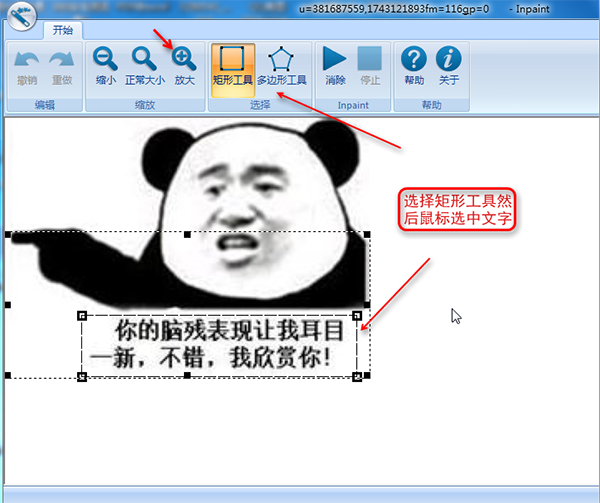Screen dimensions: 600x503
Task: Click the bottom-left handle of text selection
Action: click(x=82, y=377)
